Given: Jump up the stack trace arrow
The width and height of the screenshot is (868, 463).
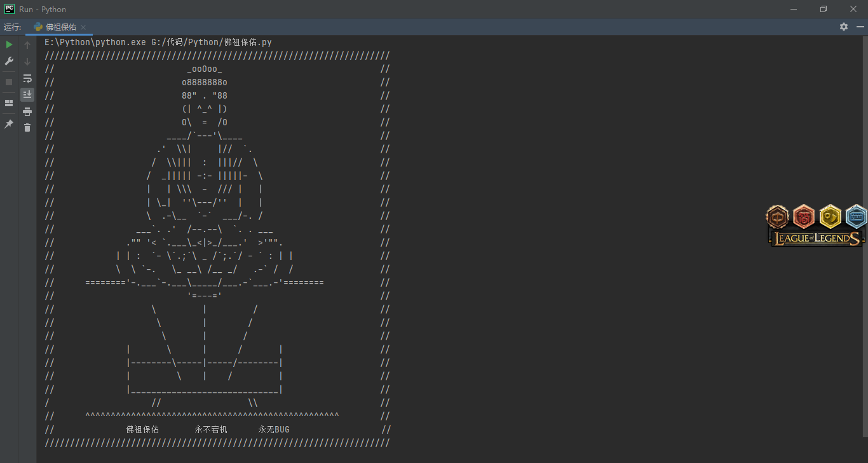Looking at the screenshot, I should click(27, 45).
